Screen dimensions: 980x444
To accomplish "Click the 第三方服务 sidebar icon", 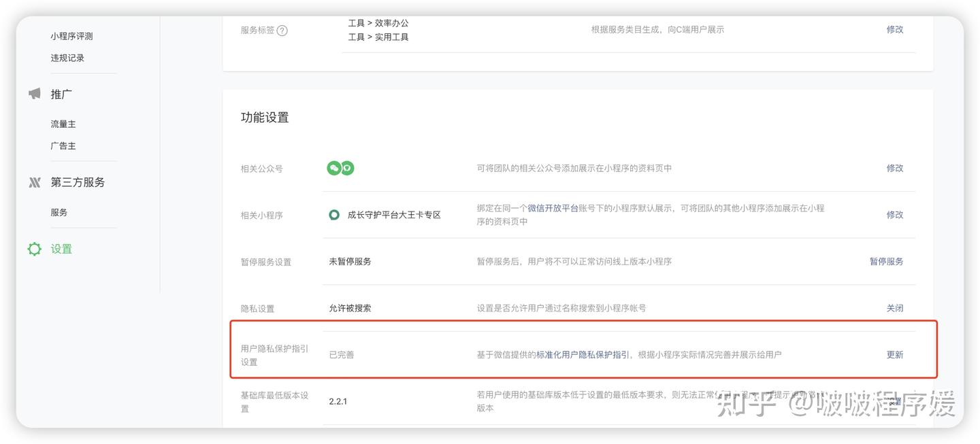I will click(34, 182).
